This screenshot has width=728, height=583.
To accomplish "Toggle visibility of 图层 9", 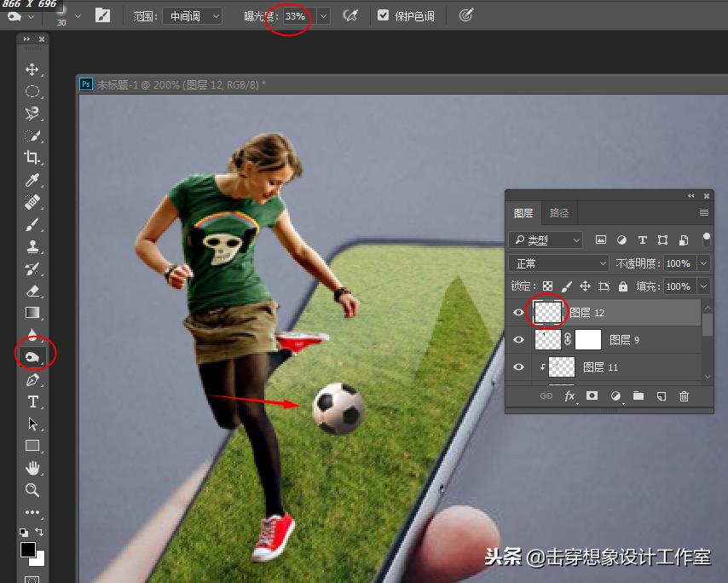I will coord(518,340).
